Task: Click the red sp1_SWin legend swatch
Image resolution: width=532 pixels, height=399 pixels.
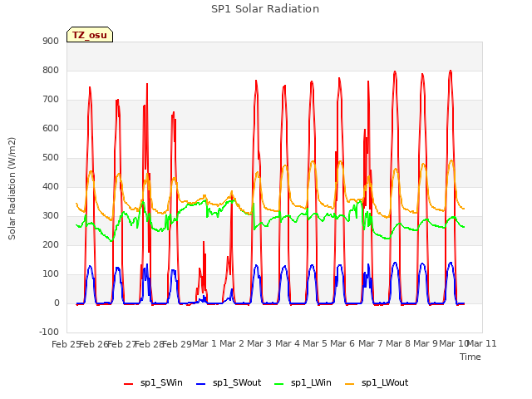Action: pyautogui.click(x=128, y=384)
